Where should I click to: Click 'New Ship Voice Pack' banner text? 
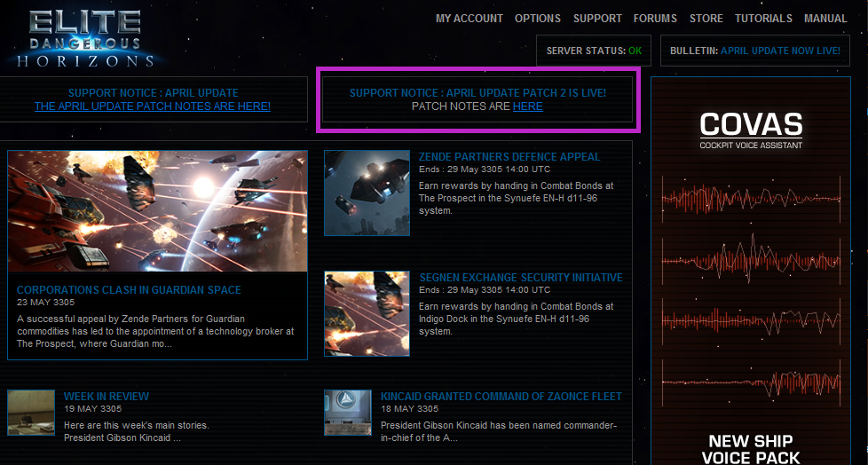(751, 449)
